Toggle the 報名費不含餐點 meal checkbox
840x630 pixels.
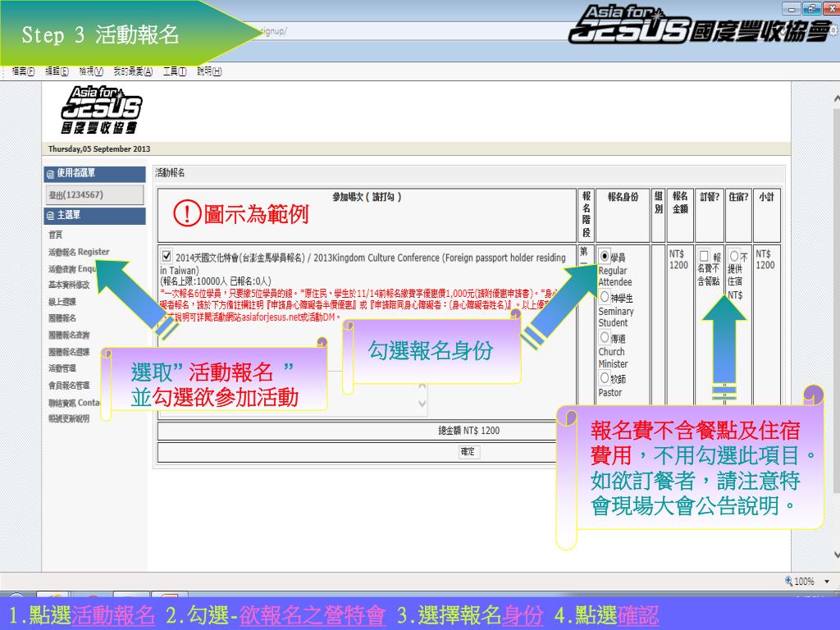click(x=704, y=256)
